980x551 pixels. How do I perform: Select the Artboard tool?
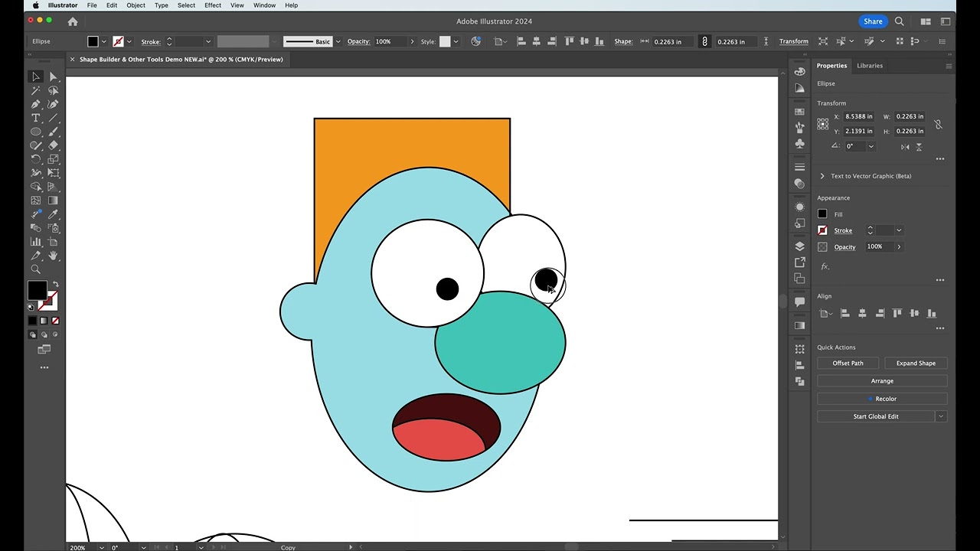[54, 242]
